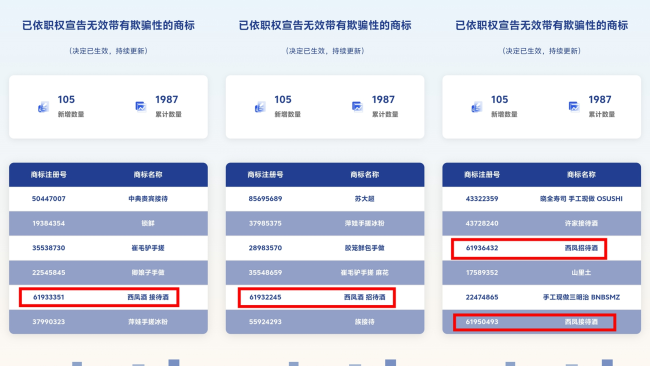Click the trademark name in row 35538730

point(148,248)
